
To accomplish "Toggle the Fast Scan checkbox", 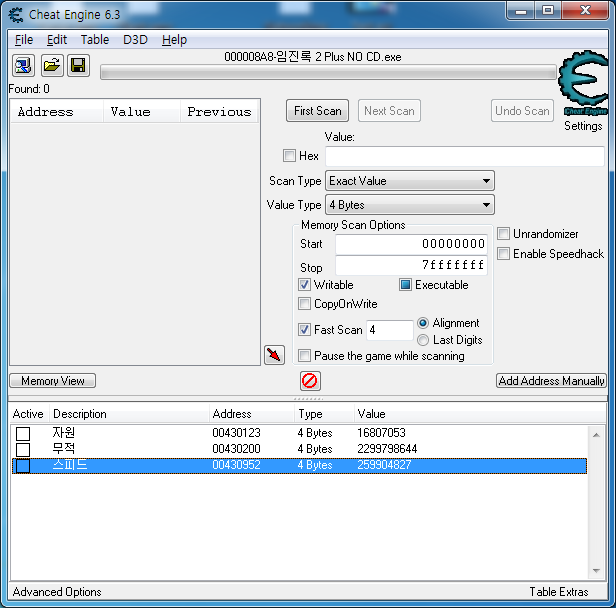I will tap(304, 330).
